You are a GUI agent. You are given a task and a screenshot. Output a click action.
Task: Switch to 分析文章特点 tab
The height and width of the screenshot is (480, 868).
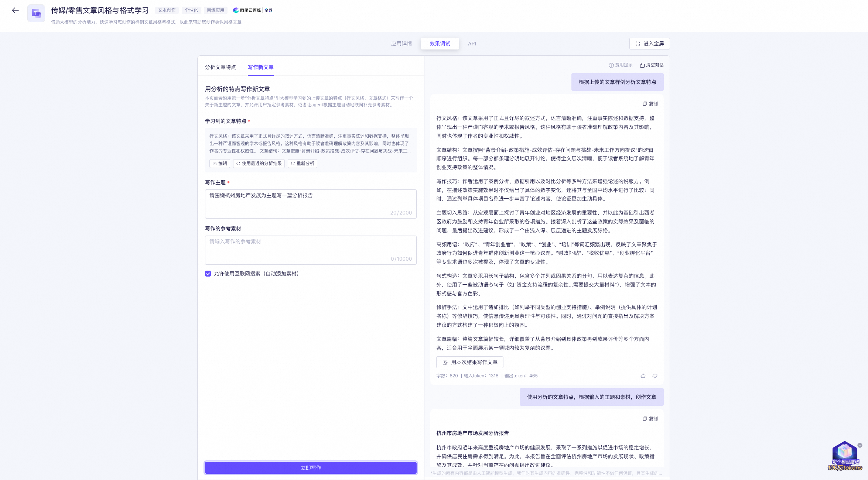[221, 67]
